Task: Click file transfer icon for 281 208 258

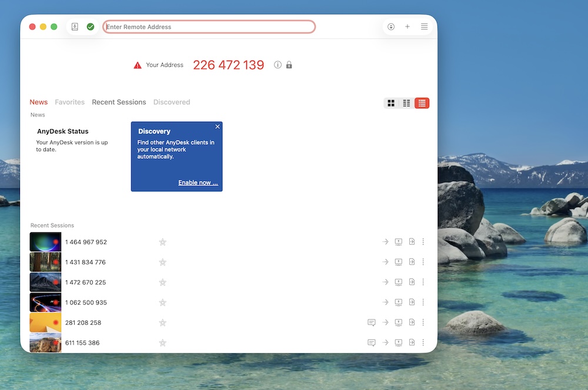Action: point(412,322)
